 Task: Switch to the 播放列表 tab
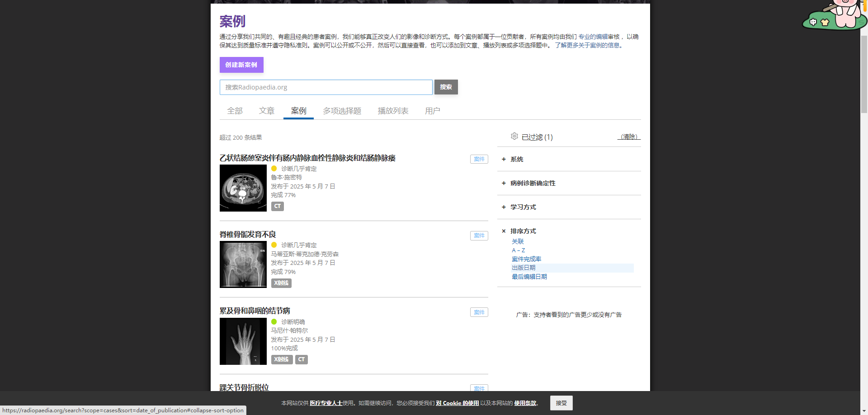(393, 111)
